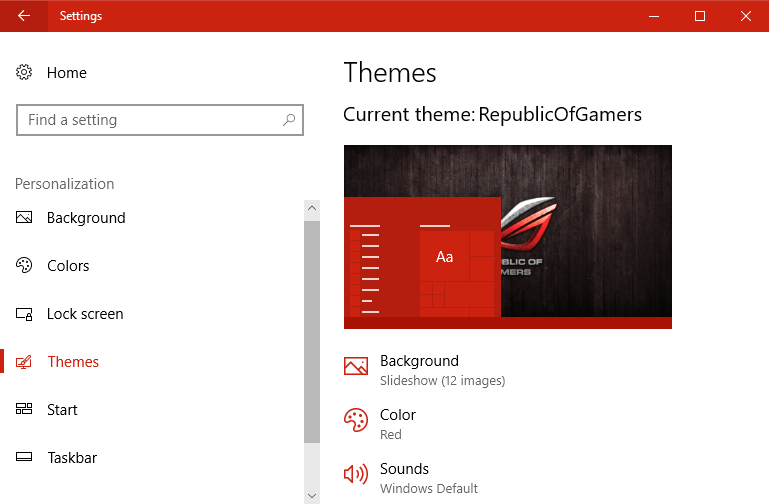Screen dimensions: 769x504
Task: Select the Colors palette icon in sidebar
Action: (24, 265)
